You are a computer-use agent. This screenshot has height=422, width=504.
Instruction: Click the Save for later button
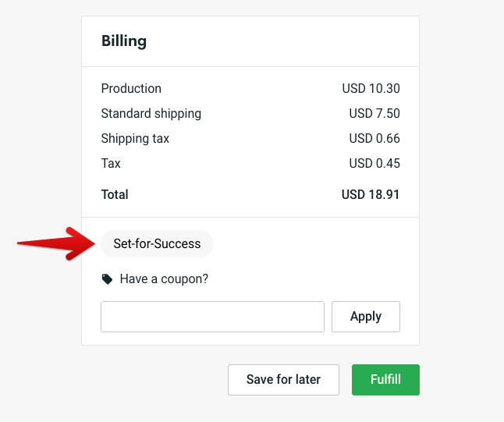[x=283, y=380]
